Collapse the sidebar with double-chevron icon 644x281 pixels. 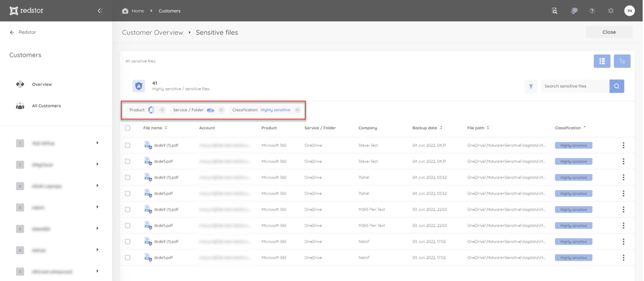100,11
